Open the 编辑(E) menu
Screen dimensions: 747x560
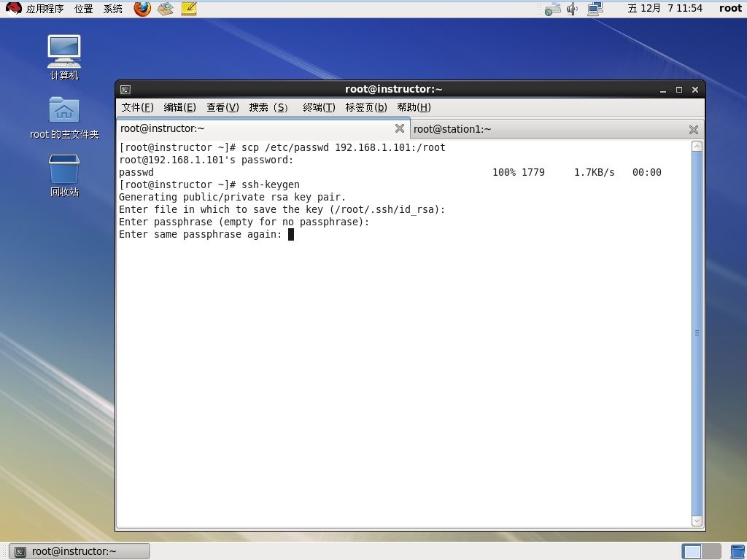(179, 107)
